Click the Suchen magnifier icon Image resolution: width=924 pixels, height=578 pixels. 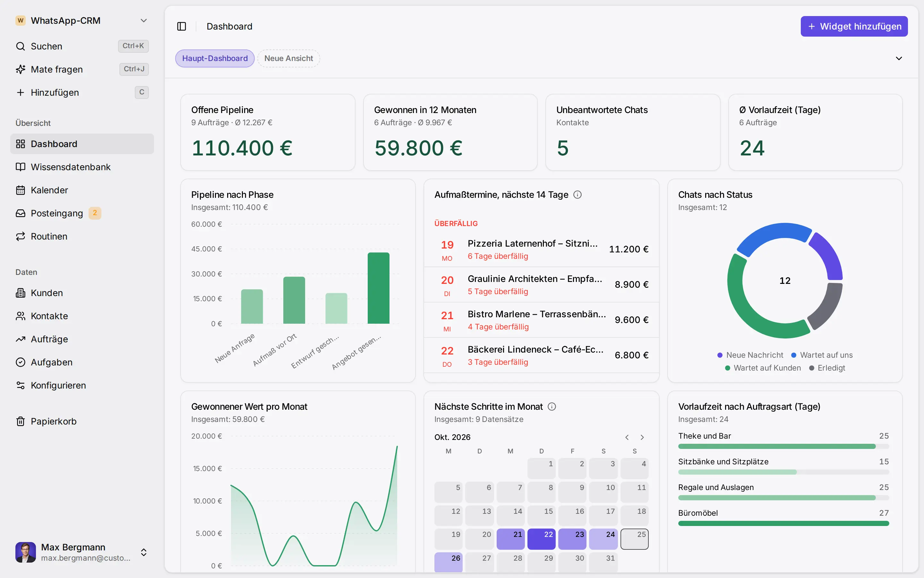(x=20, y=46)
